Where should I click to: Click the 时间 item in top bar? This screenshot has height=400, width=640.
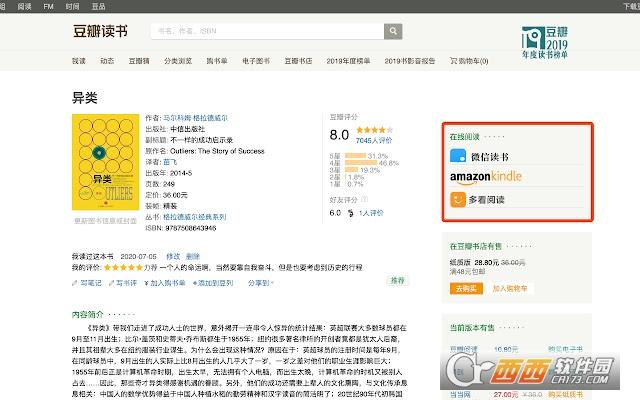coord(73,7)
